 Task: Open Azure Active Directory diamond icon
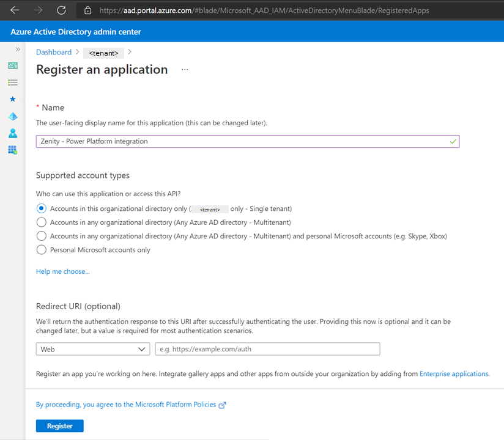(x=13, y=116)
